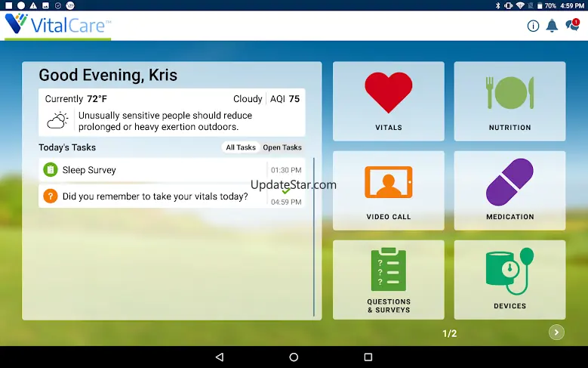Open the Medication pill tile
The image size is (588, 368).
[509, 190]
